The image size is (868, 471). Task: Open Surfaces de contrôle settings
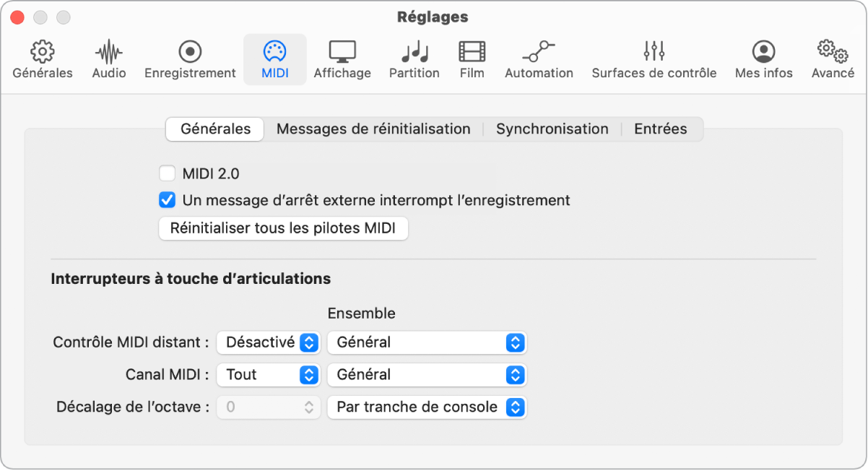pyautogui.click(x=654, y=58)
